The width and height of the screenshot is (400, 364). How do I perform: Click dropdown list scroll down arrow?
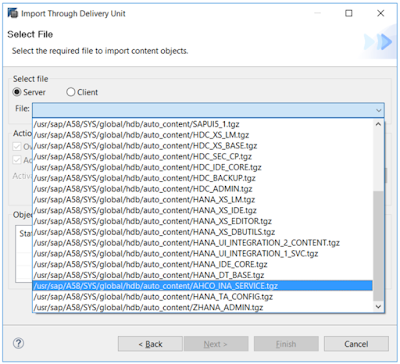pyautogui.click(x=378, y=307)
